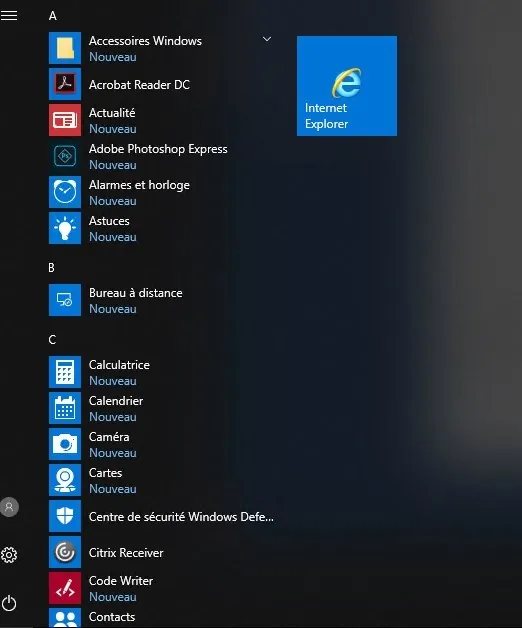Open the Windows Defender shield icon
This screenshot has height=628, width=522.
click(x=65, y=516)
